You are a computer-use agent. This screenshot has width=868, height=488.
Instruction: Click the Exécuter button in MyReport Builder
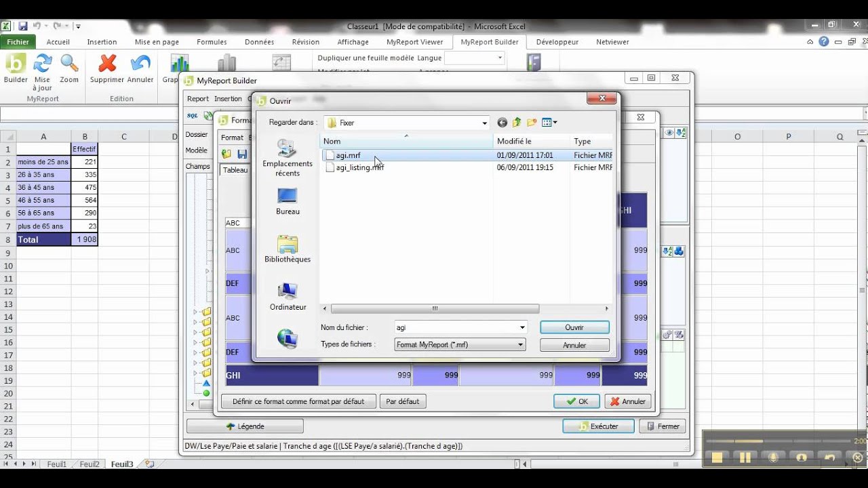(598, 426)
